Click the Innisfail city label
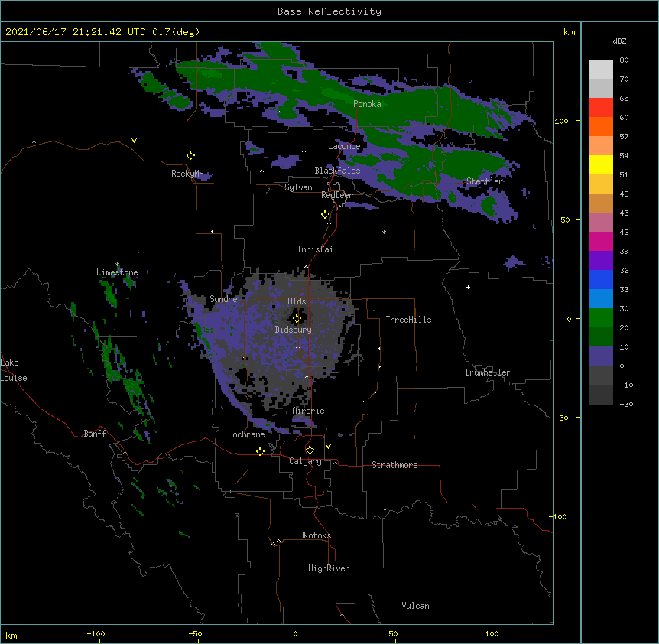The width and height of the screenshot is (659, 644). (317, 249)
